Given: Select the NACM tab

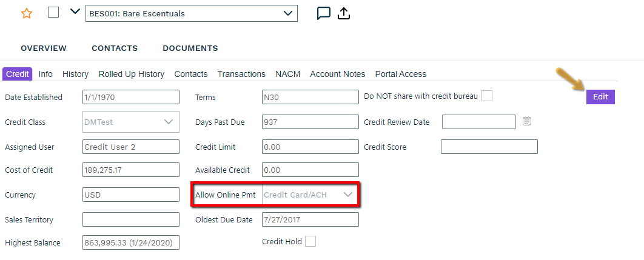Looking at the screenshot, I should coord(287,74).
